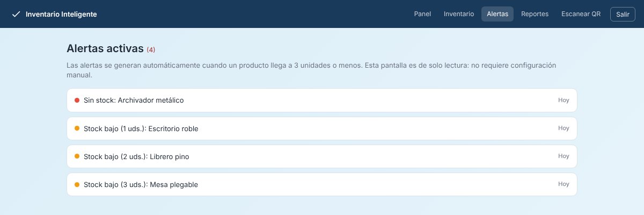Viewport: 644px width, 215px height.
Task: Click 'Hoy' date on Mesa plegable row
Action: coord(563,184)
